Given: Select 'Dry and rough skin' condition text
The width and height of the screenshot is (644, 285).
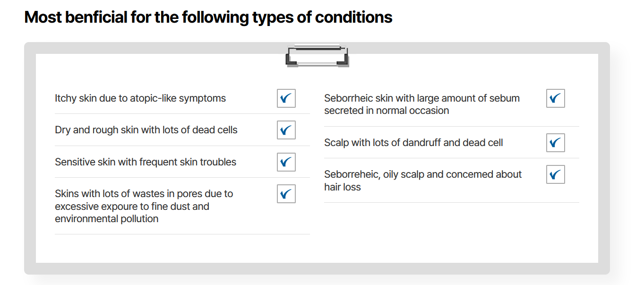Looking at the screenshot, I should [146, 130].
